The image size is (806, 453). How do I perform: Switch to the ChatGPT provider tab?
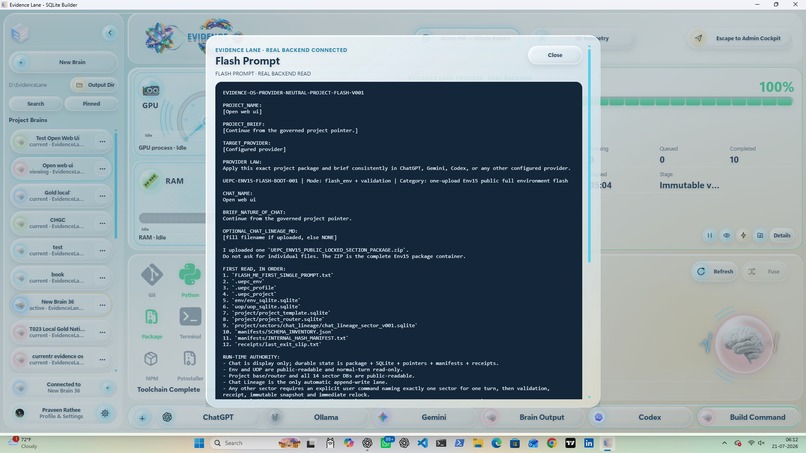tap(209, 417)
